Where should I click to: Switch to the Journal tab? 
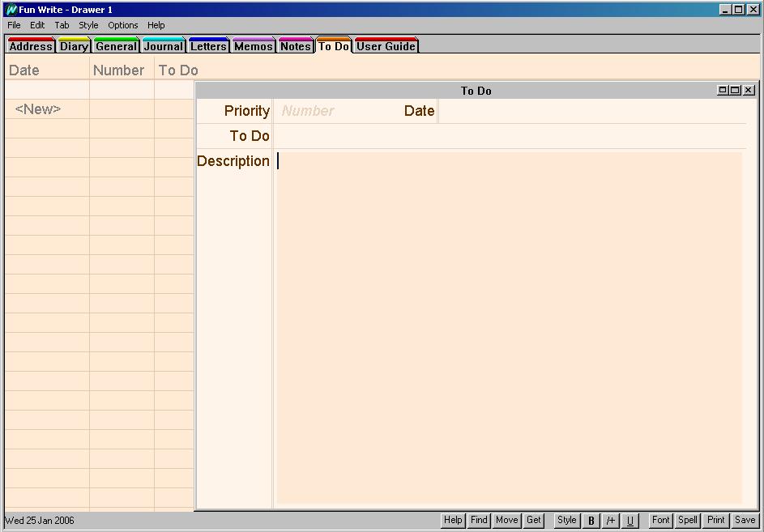point(163,46)
